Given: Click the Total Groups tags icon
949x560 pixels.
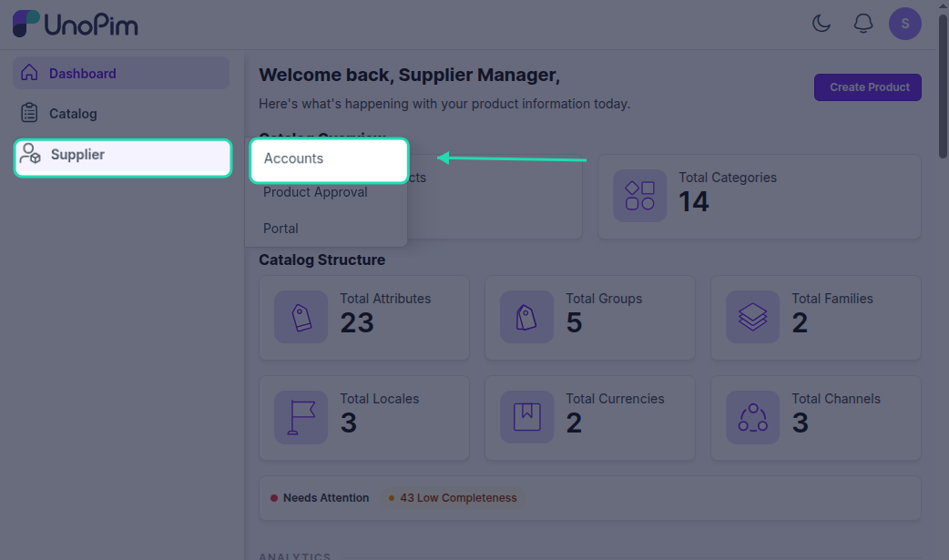Looking at the screenshot, I should [526, 317].
